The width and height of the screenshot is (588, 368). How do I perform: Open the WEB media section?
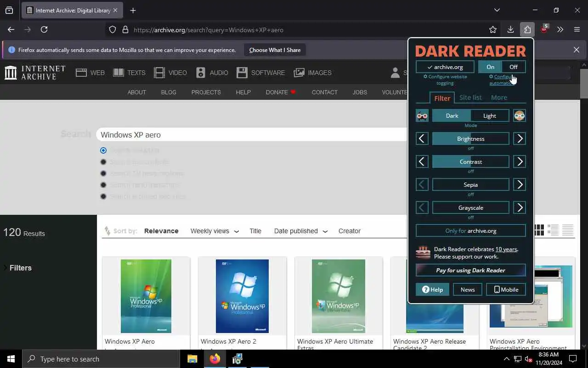(x=90, y=73)
